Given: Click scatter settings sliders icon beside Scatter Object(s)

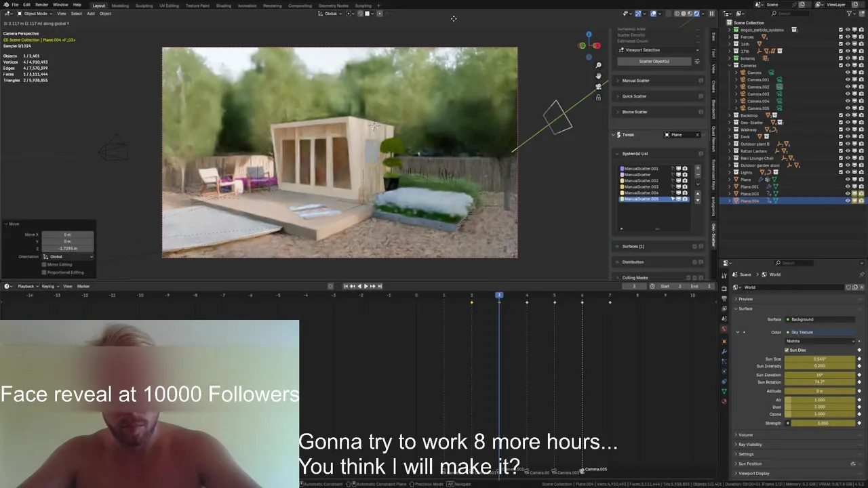Looking at the screenshot, I should 697,61.
